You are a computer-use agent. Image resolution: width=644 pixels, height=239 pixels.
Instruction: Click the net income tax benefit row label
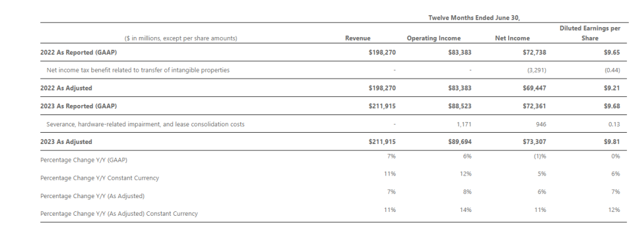click(x=138, y=70)
